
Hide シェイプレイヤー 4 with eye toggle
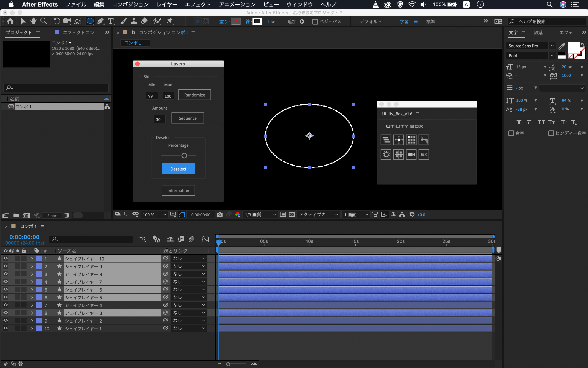(5, 305)
